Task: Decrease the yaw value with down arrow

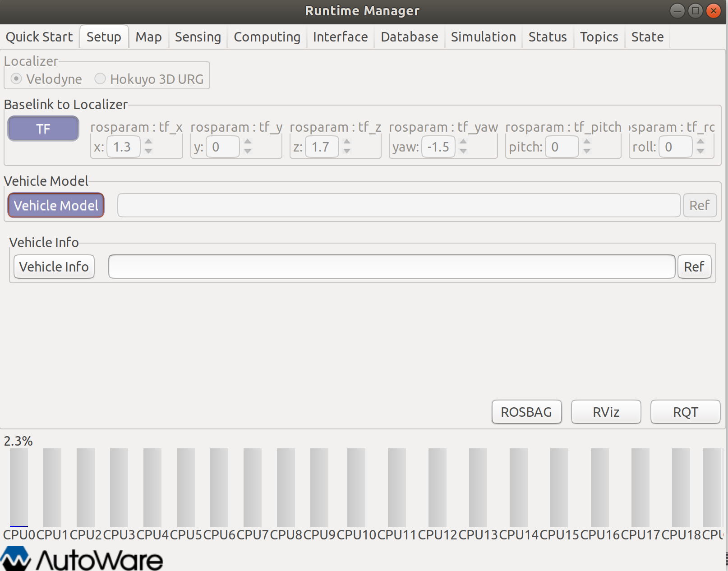Action: tap(463, 152)
